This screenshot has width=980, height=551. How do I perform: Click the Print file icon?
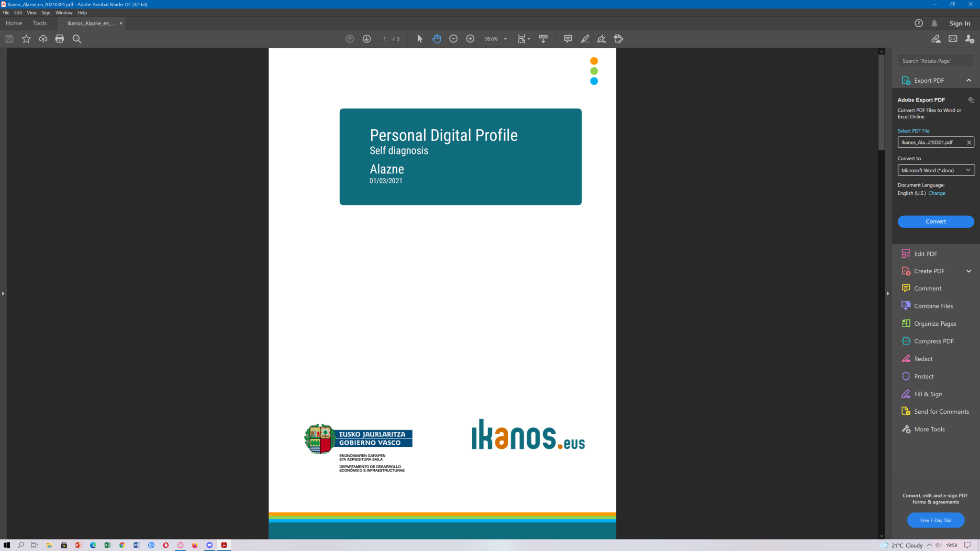(x=59, y=39)
